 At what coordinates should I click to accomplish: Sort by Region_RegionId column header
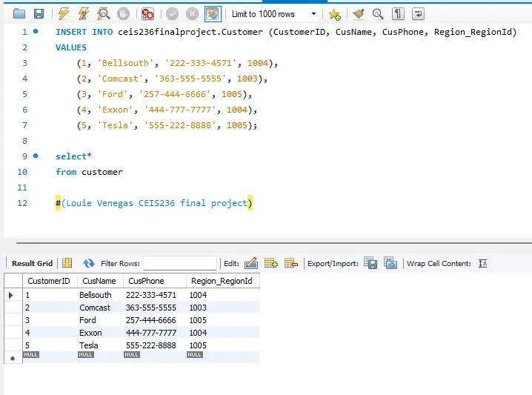222,281
